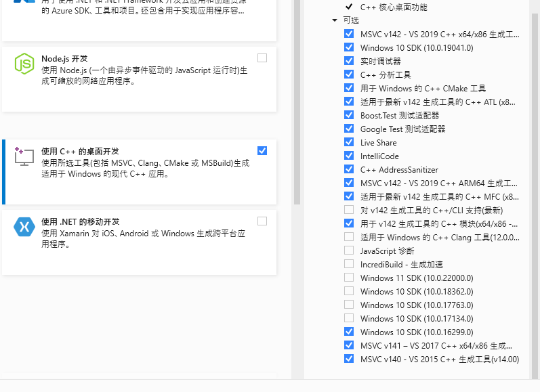Select the 使用 .NET 的移动开发 card title
This screenshot has width=540, height=392.
[81, 221]
